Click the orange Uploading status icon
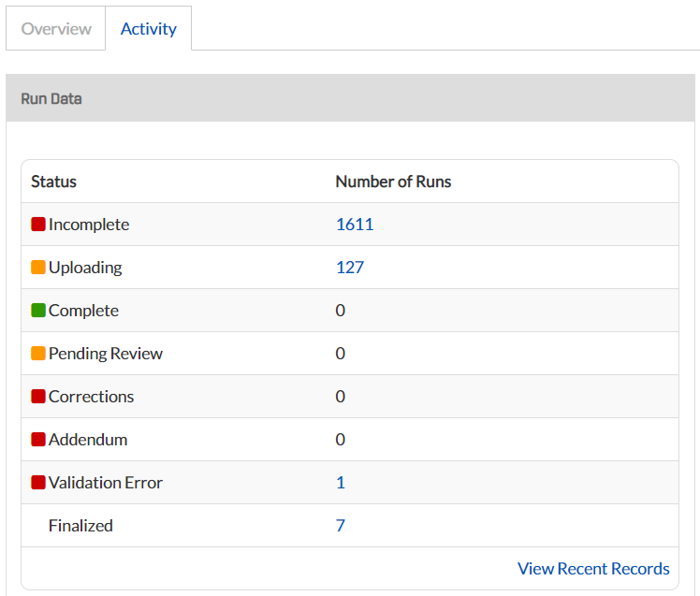This screenshot has height=596, width=700. coord(38,267)
